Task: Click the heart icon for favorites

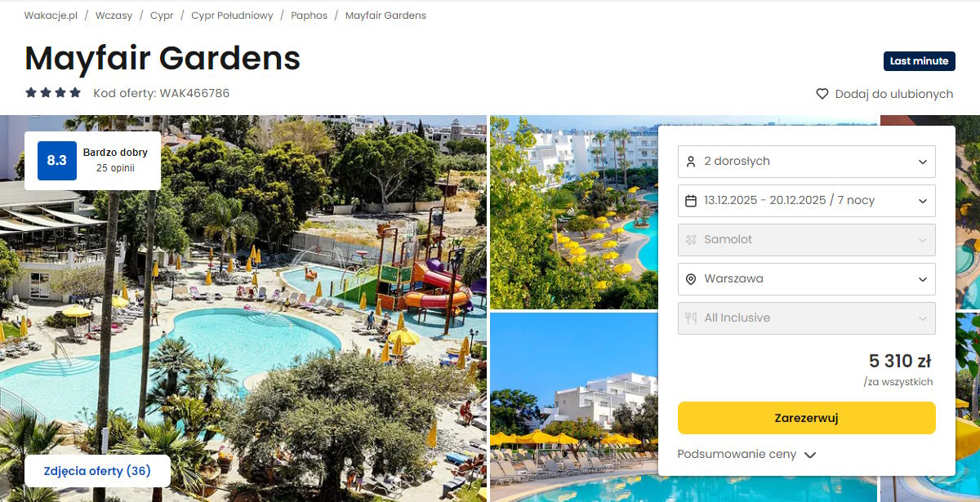Action: tap(822, 94)
